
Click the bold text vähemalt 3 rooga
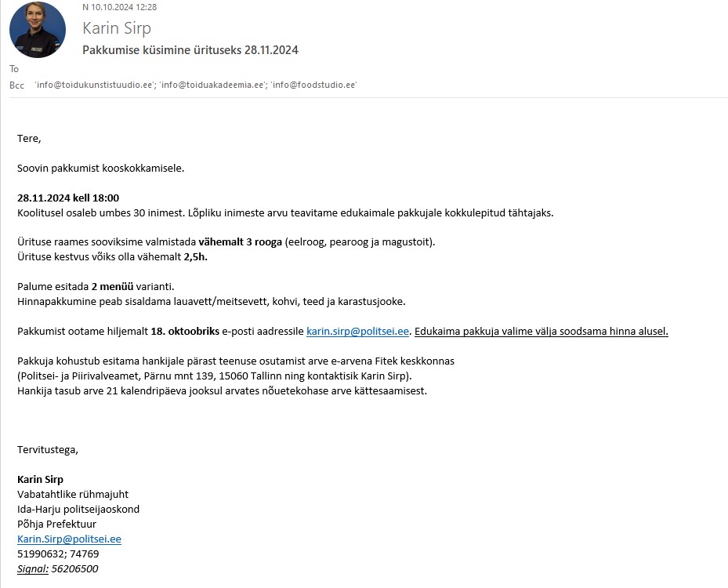click(x=240, y=242)
